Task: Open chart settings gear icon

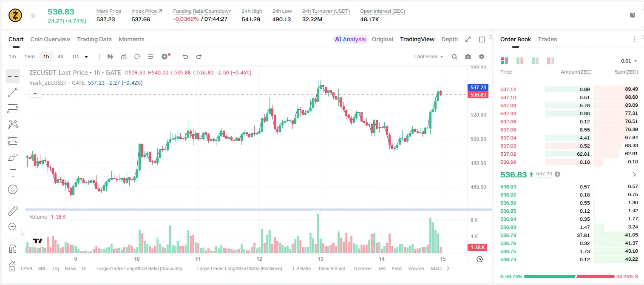Action: coord(482,57)
